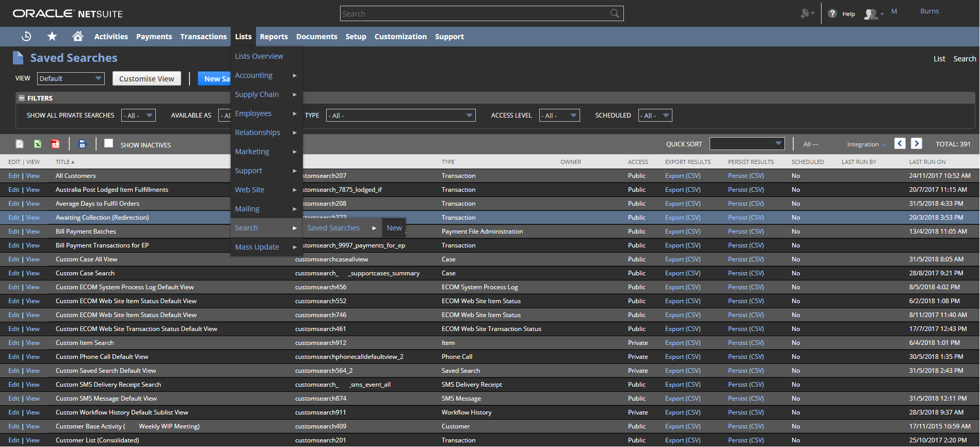
Task: Click Custom Phone Call Default View title
Action: (x=102, y=357)
